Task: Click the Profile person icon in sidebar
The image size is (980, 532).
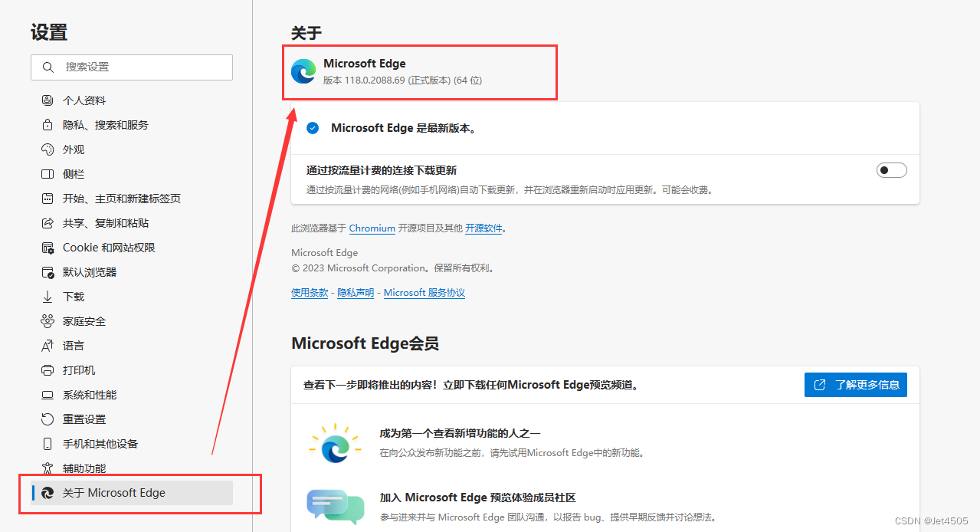Action: [48, 100]
